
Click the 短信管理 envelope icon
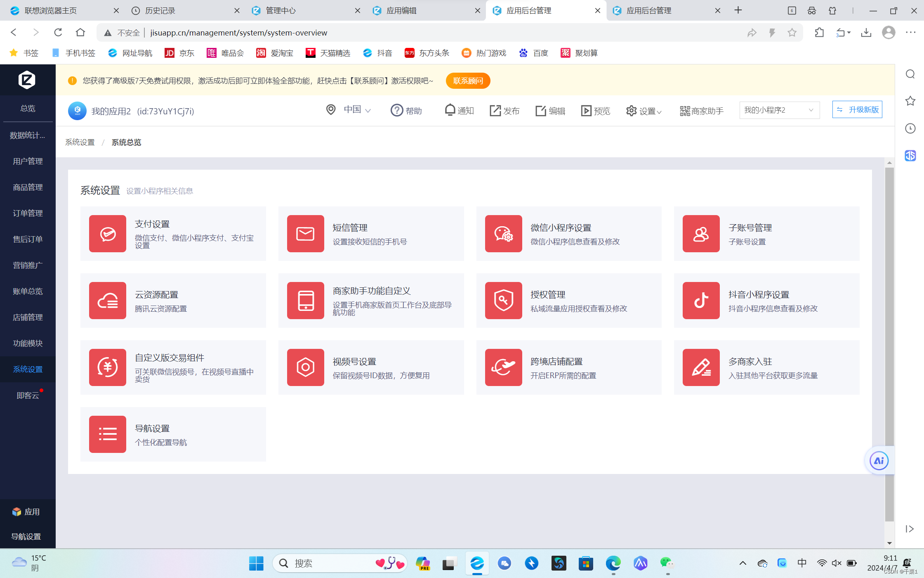tap(305, 234)
